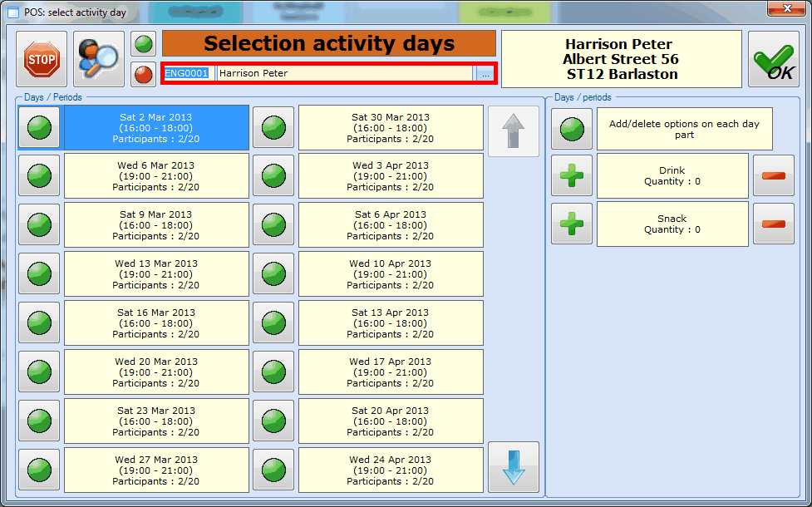Toggle green button for Sat 30 Mar 2013

click(273, 128)
